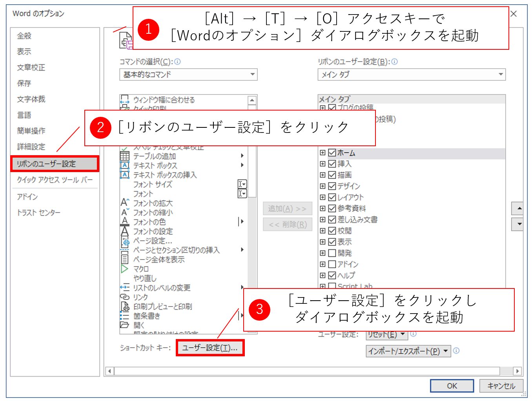This screenshot has width=532, height=401.
Task: Click the Bullets (箇条書き) list icon
Action: 124,316
